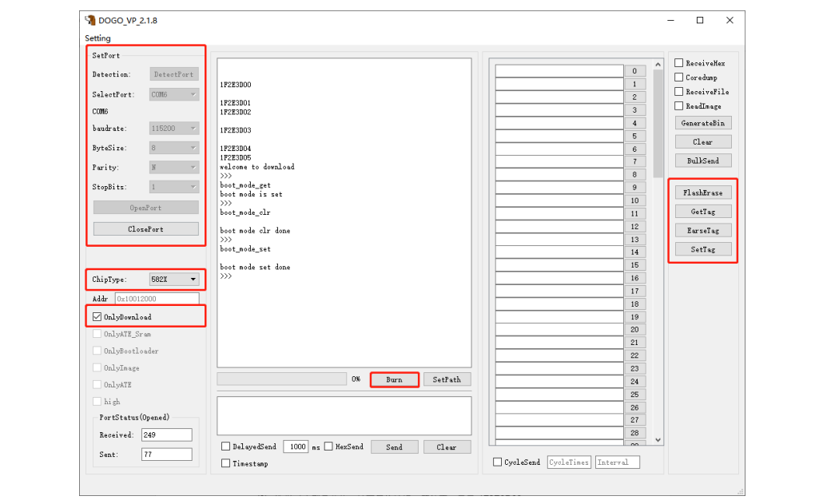Image resolution: width=827 pixels, height=504 pixels.
Task: Click the send message text area
Action: coord(344,416)
